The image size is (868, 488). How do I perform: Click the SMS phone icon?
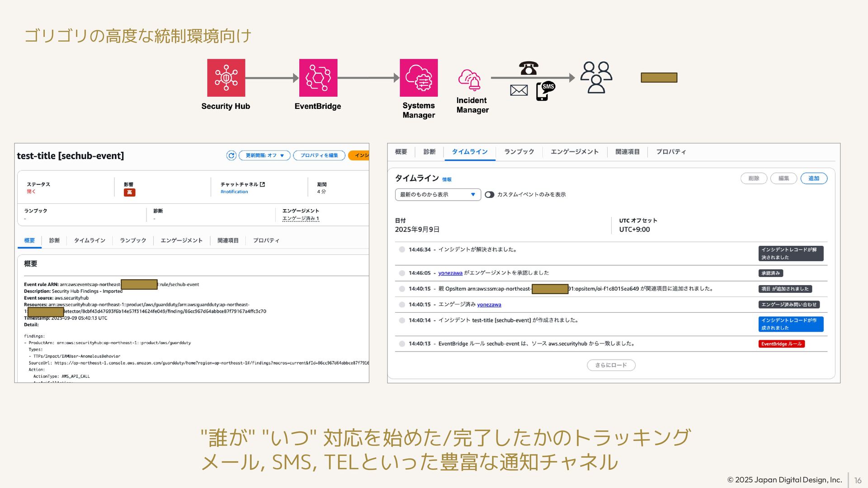point(545,91)
